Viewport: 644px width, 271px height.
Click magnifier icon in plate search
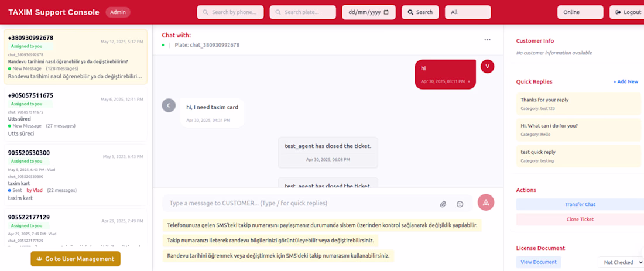coord(278,12)
